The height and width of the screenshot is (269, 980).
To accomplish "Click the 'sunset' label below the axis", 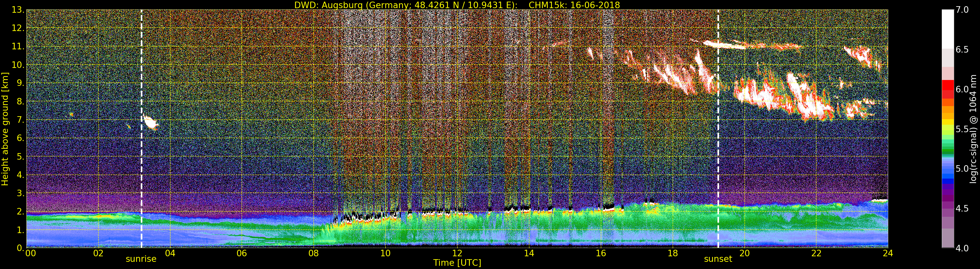I will [x=718, y=259].
